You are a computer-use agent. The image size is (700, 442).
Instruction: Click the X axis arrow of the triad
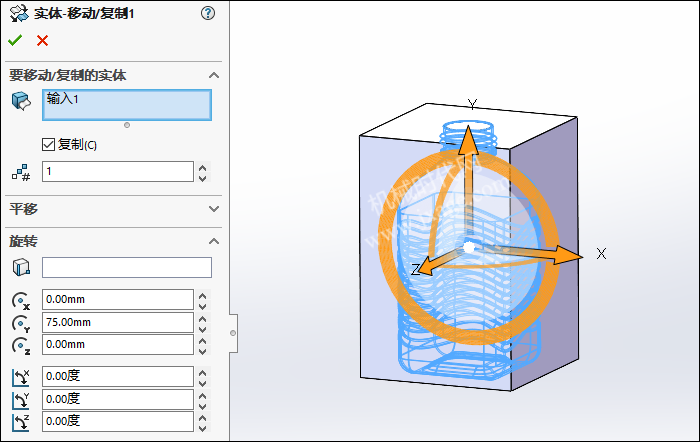click(567, 256)
